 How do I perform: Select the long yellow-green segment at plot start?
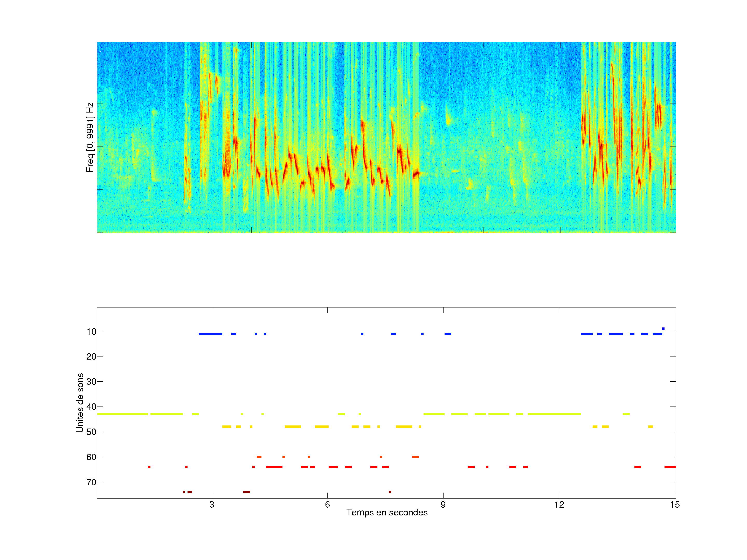pyautogui.click(x=122, y=414)
